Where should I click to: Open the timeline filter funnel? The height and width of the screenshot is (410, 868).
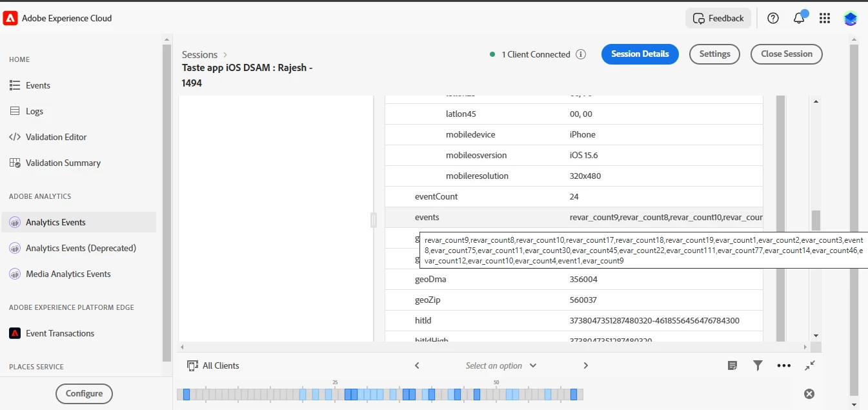[758, 365]
